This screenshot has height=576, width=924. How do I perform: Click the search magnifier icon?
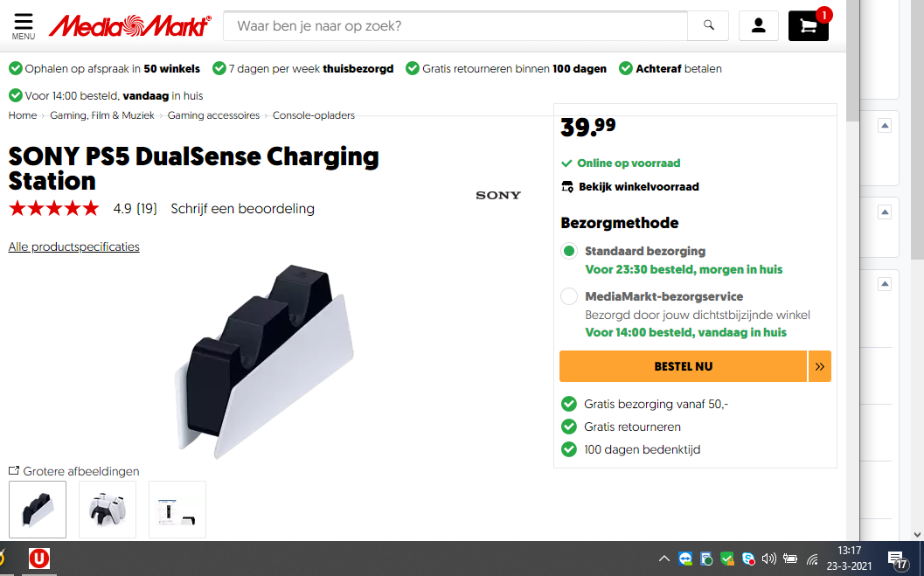[708, 25]
